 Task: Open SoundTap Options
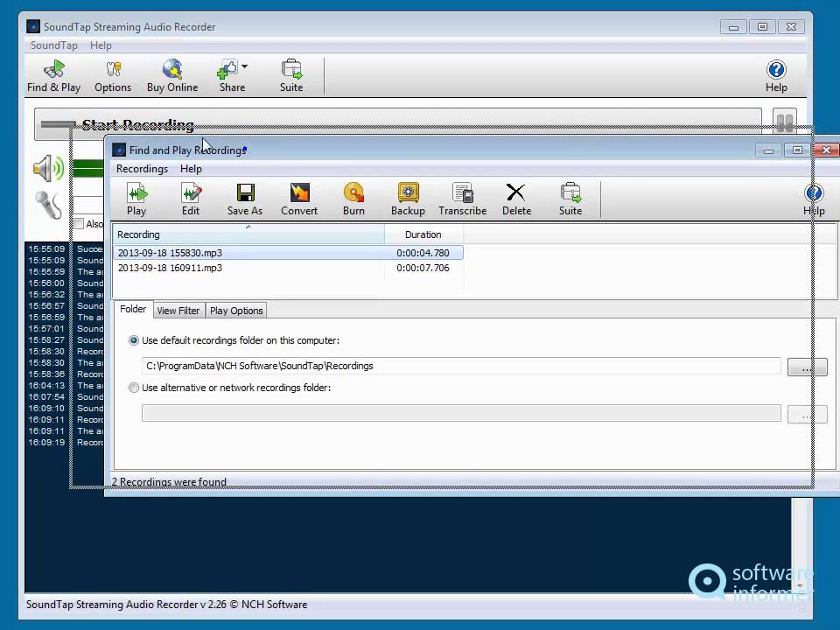(x=113, y=75)
